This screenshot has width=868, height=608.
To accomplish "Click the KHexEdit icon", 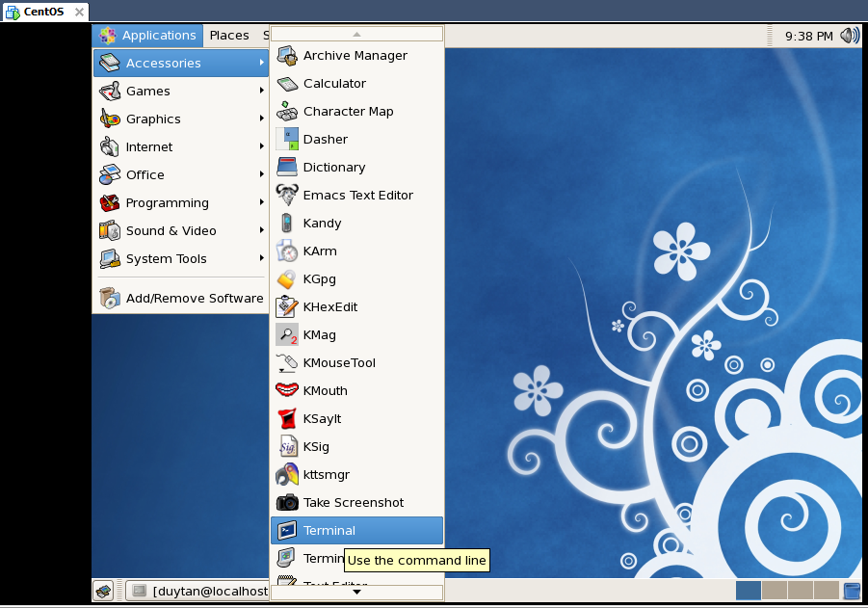I will coord(287,306).
